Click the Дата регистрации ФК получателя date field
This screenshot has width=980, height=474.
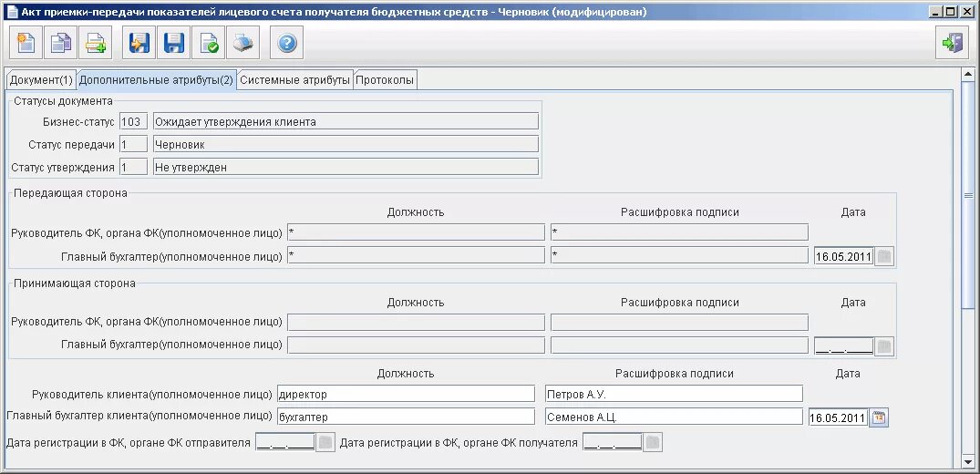[612, 443]
